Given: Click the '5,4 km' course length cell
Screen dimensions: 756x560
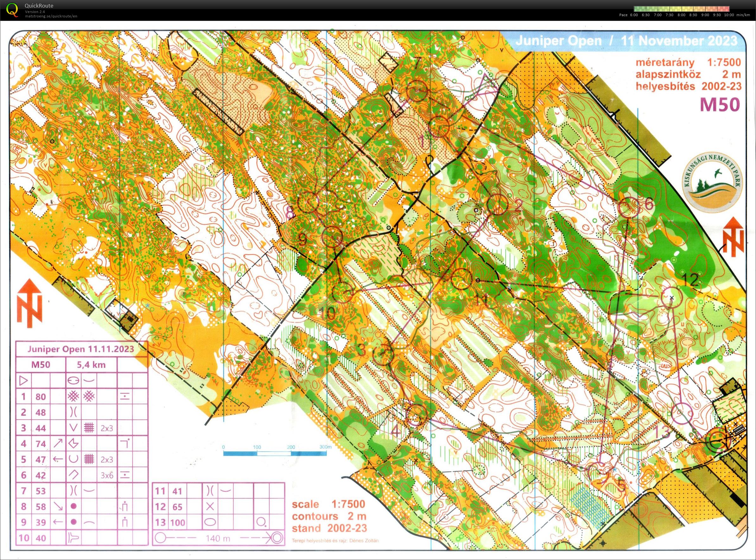Looking at the screenshot, I should 91,365.
